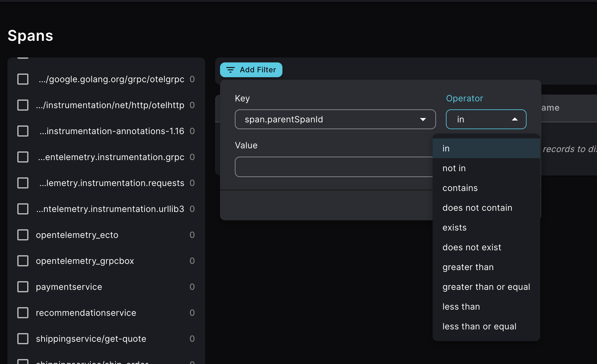
Task: Select the 'does not exist' operator
Action: (x=472, y=247)
